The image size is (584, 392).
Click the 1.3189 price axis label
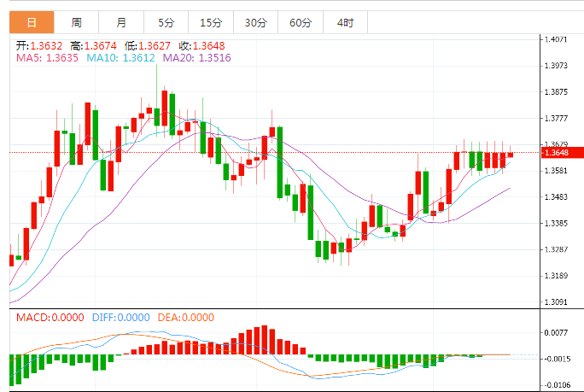point(556,276)
